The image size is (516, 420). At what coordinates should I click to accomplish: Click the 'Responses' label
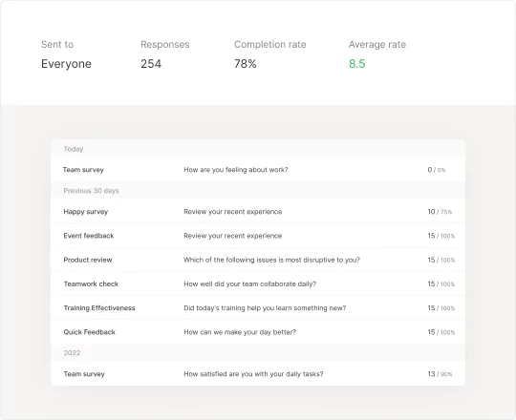165,44
